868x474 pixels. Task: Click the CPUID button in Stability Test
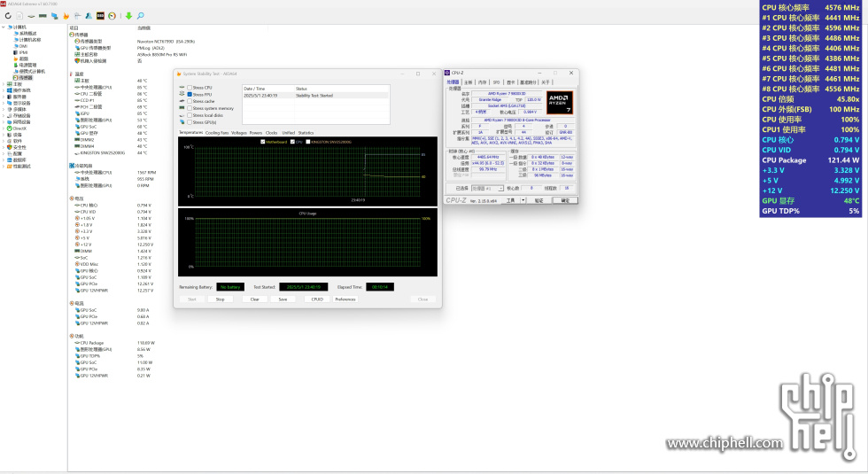click(x=317, y=299)
